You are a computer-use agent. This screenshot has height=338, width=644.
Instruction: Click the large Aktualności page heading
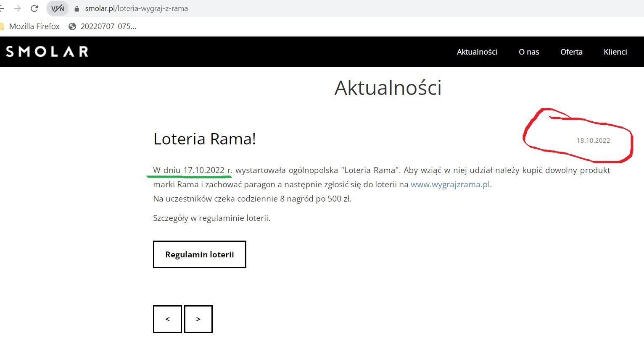(388, 88)
